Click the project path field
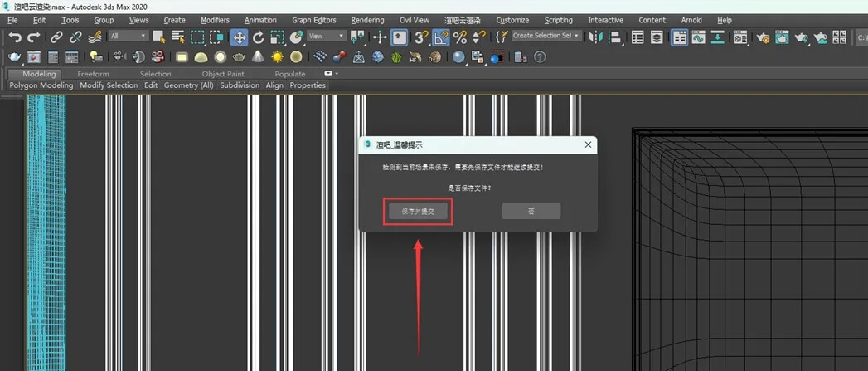 point(861,37)
